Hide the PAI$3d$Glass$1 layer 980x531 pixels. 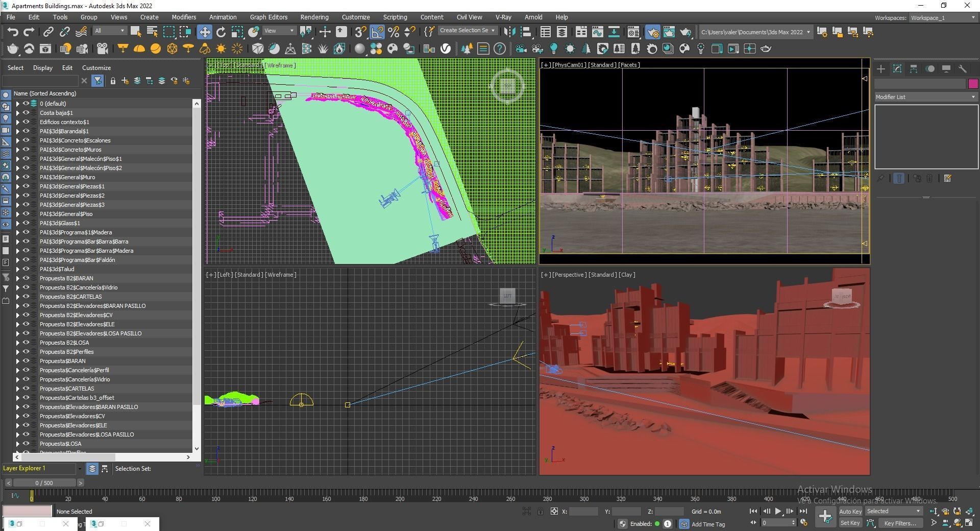(x=26, y=223)
